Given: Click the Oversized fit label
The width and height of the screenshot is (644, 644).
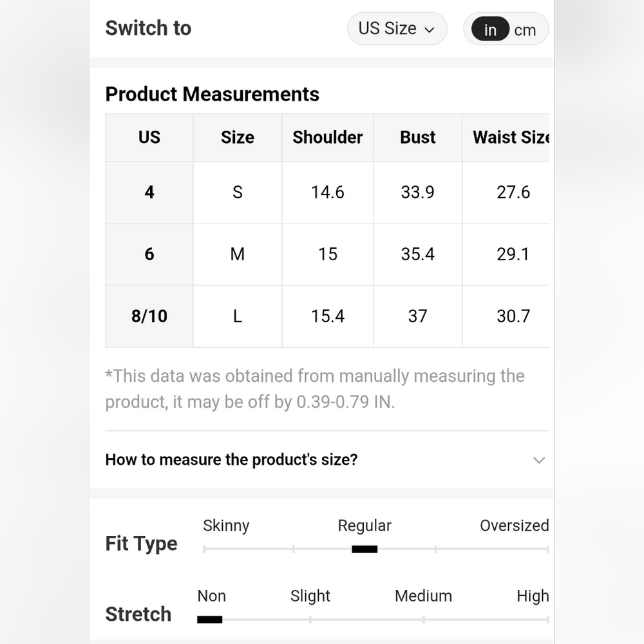Looking at the screenshot, I should (514, 526).
